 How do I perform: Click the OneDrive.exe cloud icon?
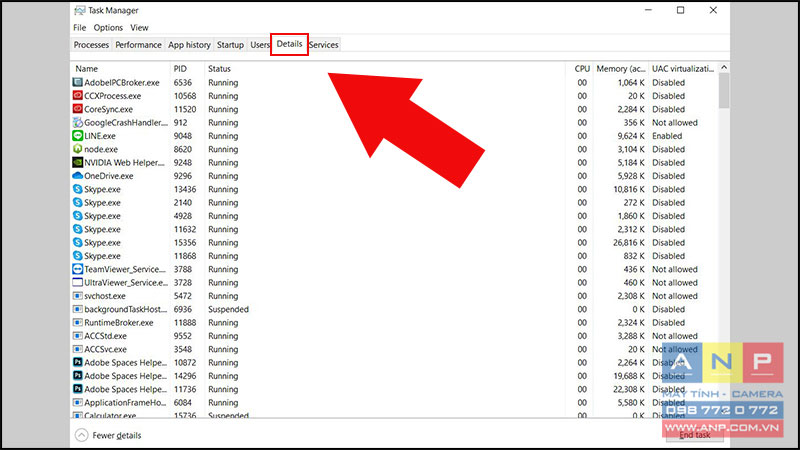coord(78,176)
